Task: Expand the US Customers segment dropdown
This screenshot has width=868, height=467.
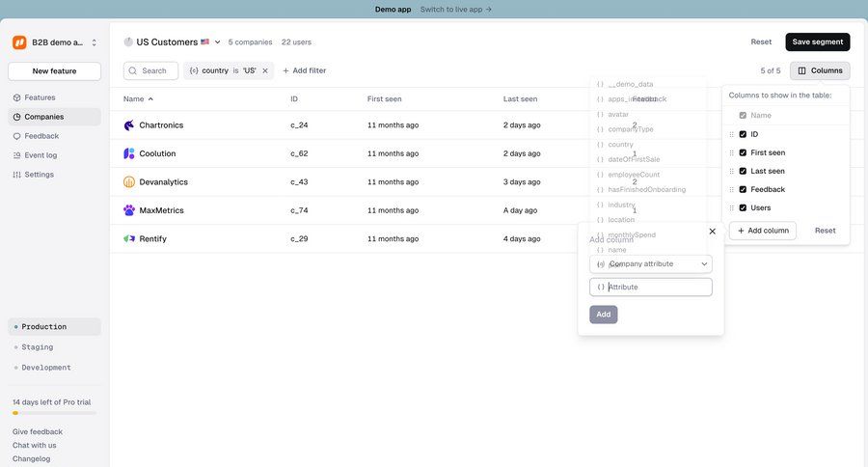Action: point(218,42)
